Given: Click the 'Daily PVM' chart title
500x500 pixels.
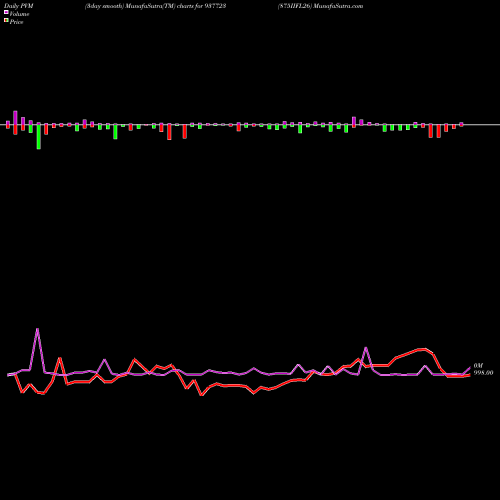Looking at the screenshot, I should [x=19, y=6].
